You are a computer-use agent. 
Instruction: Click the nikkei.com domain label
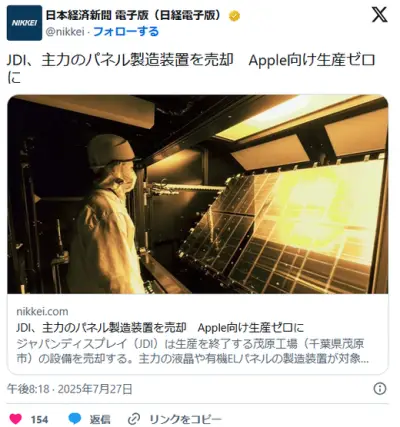pos(42,311)
